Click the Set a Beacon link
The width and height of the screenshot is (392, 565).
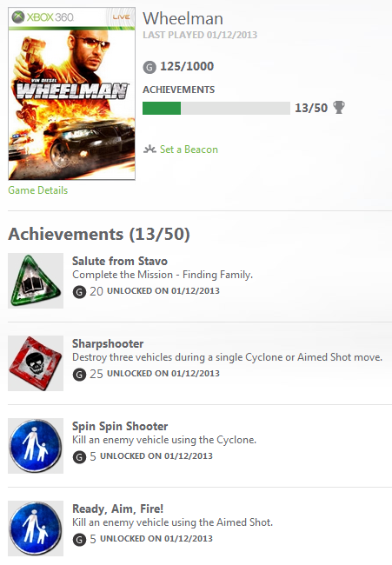[189, 150]
